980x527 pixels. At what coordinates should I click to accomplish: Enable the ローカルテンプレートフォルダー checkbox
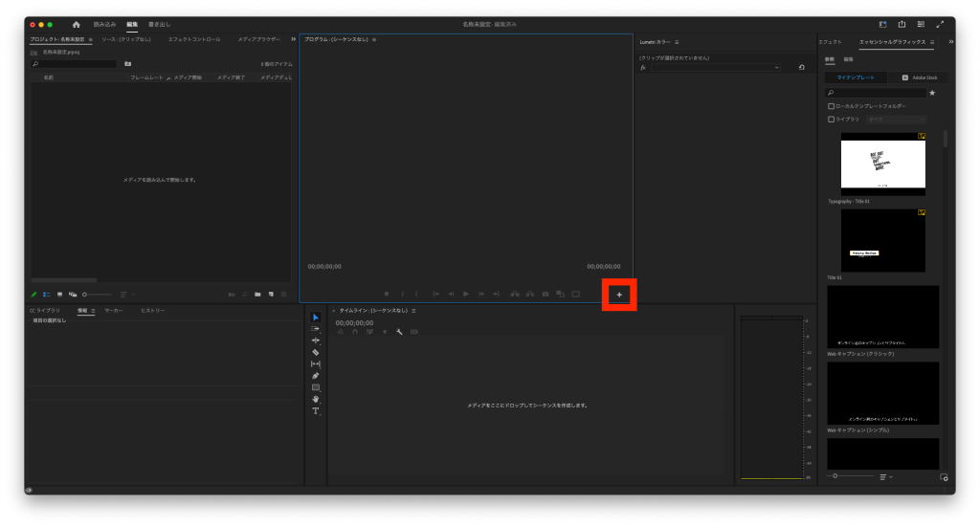pos(831,106)
